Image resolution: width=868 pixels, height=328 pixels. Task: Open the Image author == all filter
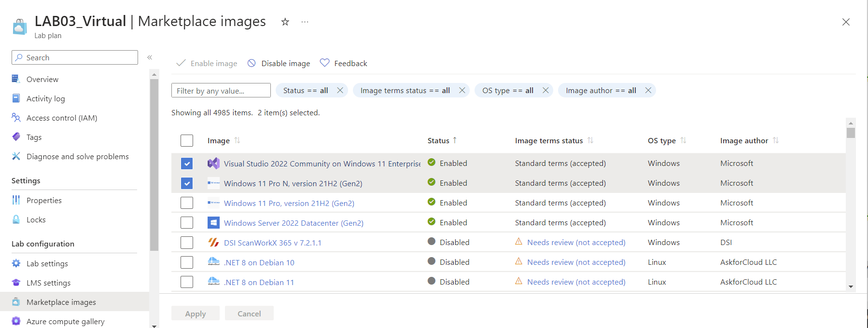601,90
